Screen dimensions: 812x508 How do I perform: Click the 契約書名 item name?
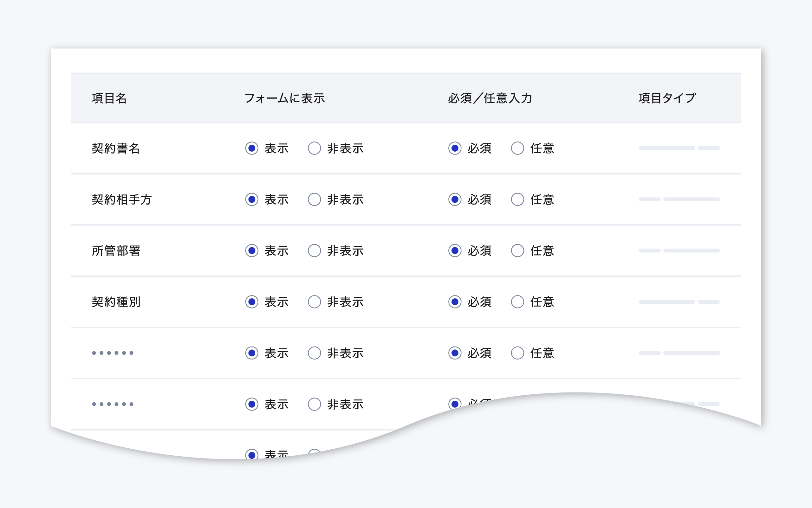tap(115, 148)
